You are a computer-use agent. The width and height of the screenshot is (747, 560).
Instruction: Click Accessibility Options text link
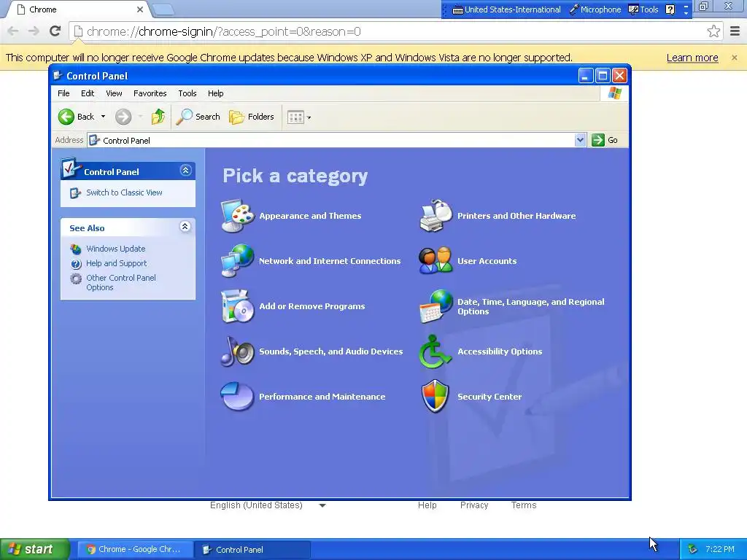tap(500, 351)
